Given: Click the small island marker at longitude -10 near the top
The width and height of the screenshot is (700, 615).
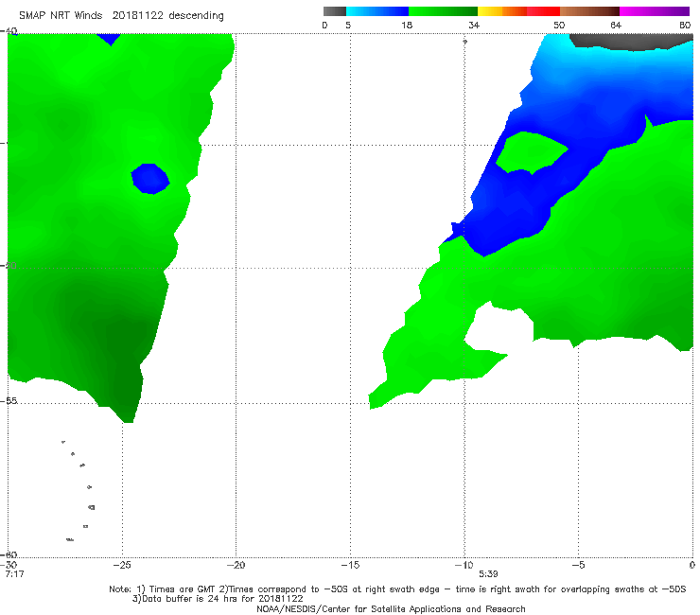Looking at the screenshot, I should tap(464, 42).
